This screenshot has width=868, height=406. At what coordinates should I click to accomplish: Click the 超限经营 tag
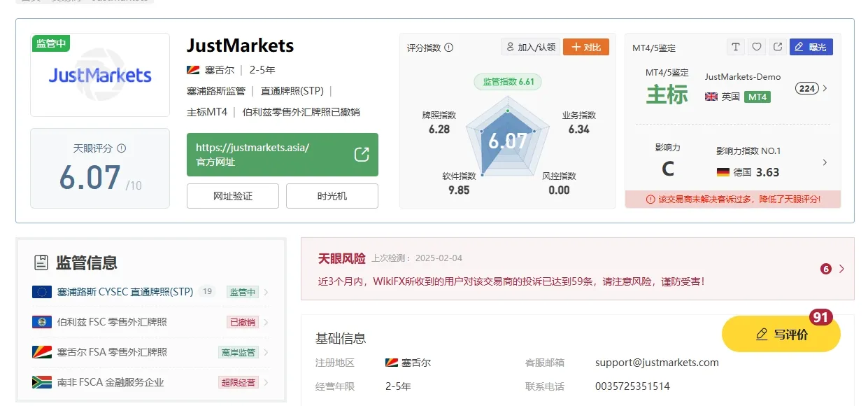coord(239,383)
